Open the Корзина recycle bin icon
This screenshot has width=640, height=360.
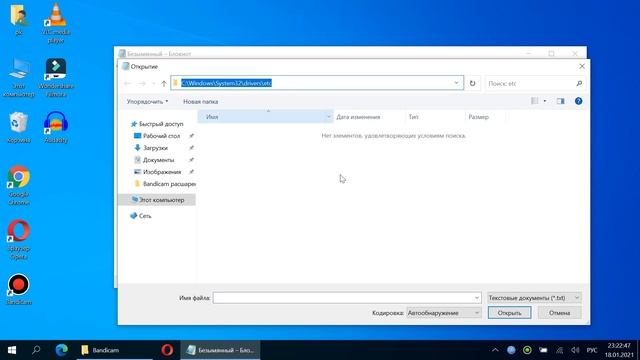tap(18, 127)
